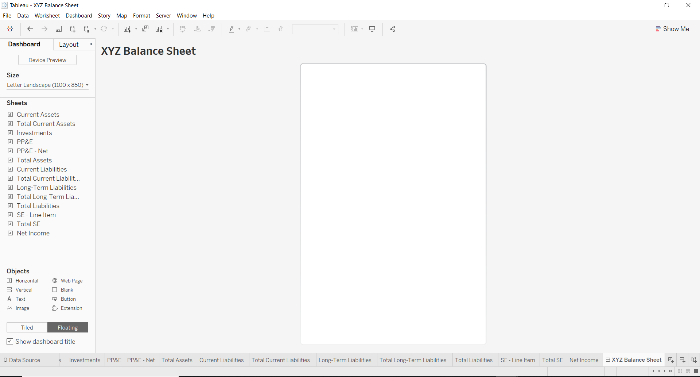Select the Image object
Image resolution: width=700 pixels, height=377 pixels.
click(x=18, y=308)
